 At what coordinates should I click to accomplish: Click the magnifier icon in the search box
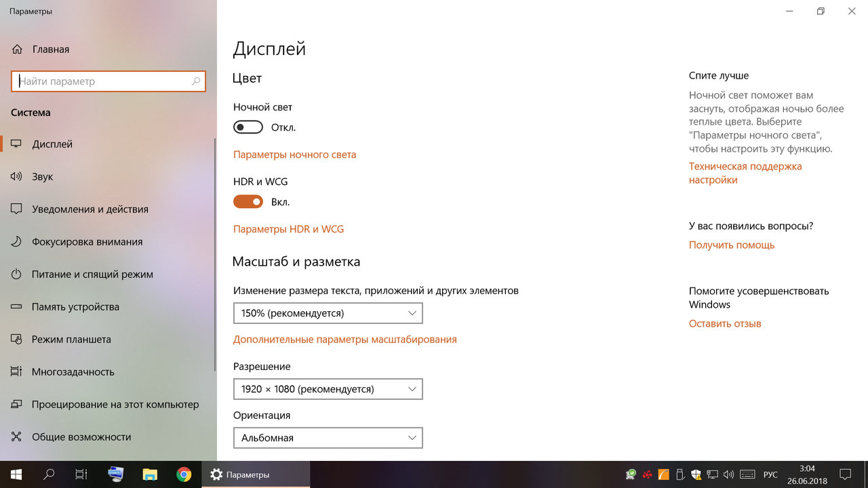196,81
